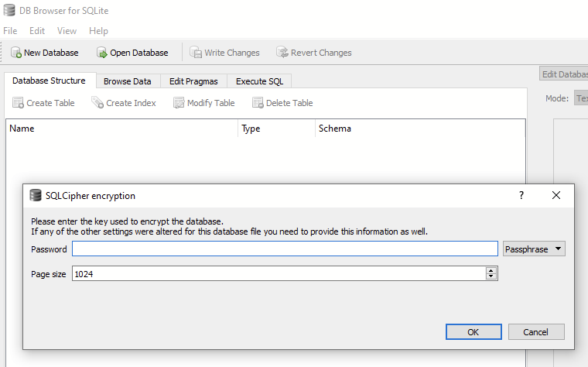Screen dimensions: 588x367
Task: Focus the Password input field
Action: [285, 249]
